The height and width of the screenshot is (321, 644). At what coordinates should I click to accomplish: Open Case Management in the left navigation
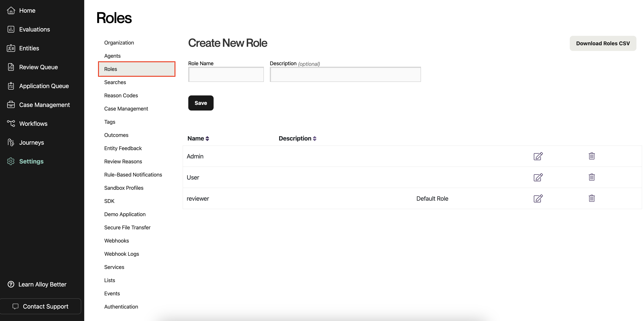tap(44, 105)
